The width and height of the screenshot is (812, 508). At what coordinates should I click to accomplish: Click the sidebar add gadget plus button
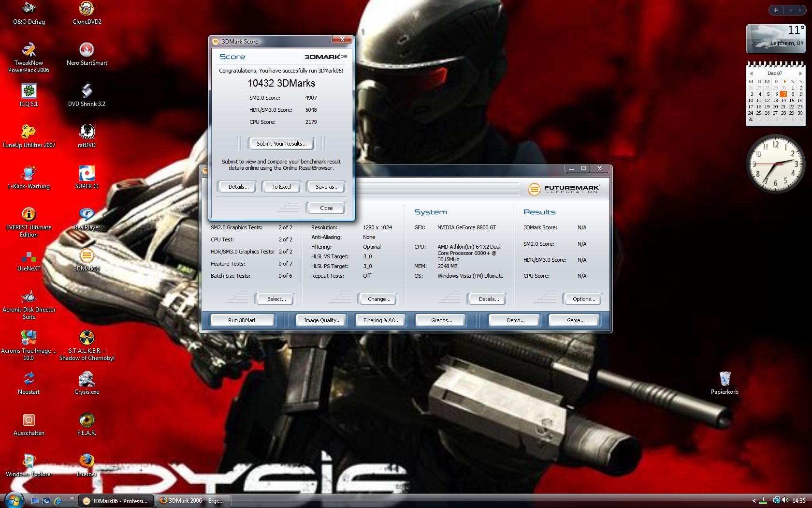click(776, 10)
